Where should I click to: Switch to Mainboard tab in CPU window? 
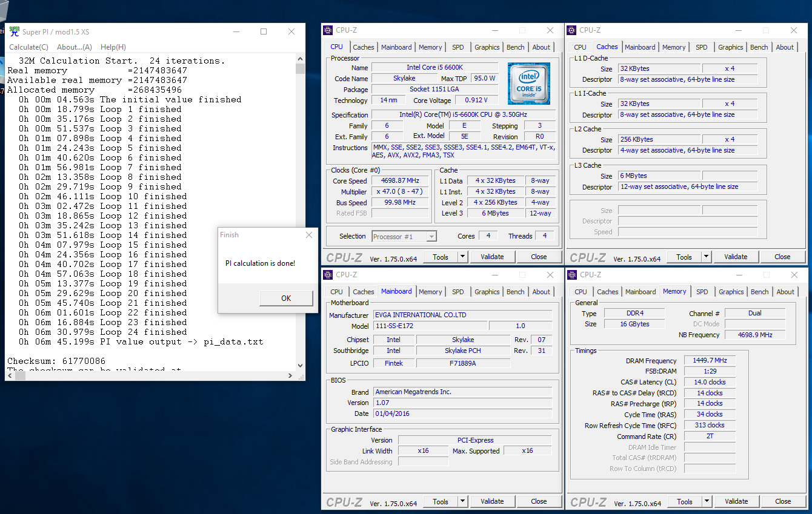coord(396,47)
